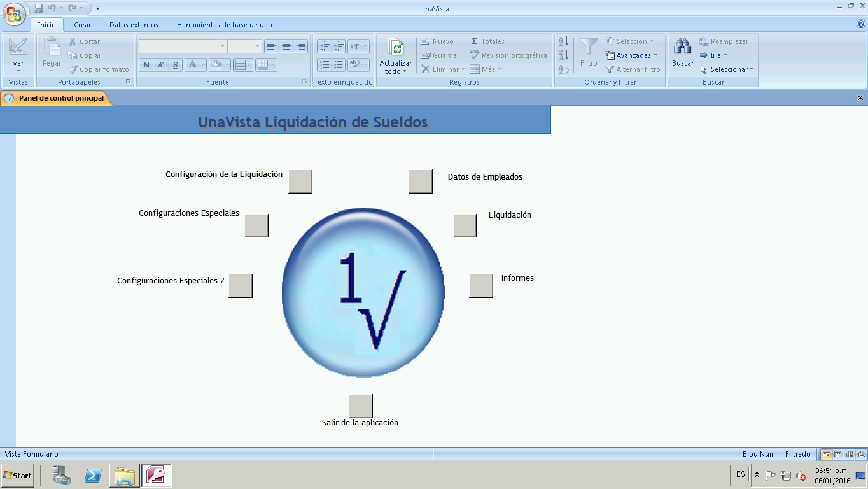Click the Filtro funnel icon
This screenshot has height=489, width=868.
(x=589, y=48)
